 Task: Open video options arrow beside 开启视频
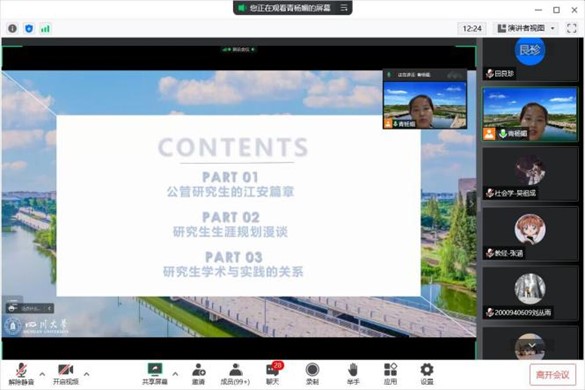(x=87, y=374)
